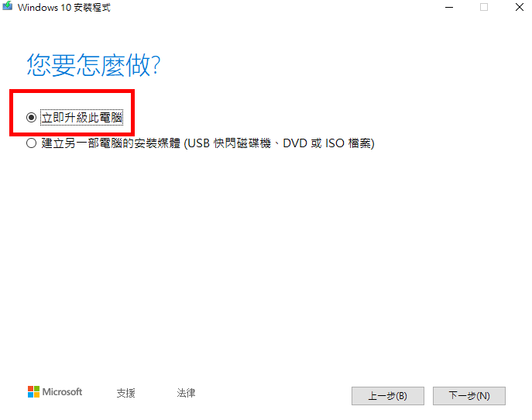Close the Windows 10 setup window
This screenshot has height=420, width=532.
pyautogui.click(x=520, y=7)
